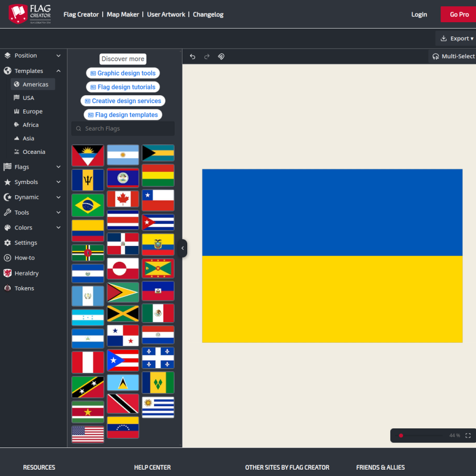
Task: Select the Colombia flag template
Action: click(x=88, y=231)
